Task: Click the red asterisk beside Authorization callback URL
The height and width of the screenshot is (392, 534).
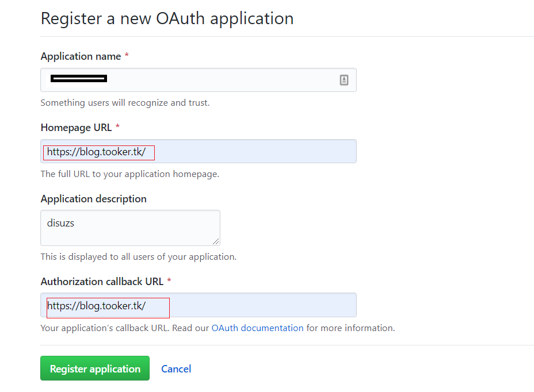Action: [x=169, y=282]
